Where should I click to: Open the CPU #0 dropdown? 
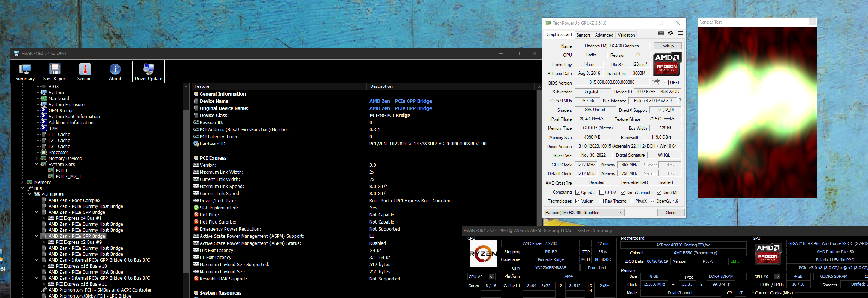491,277
